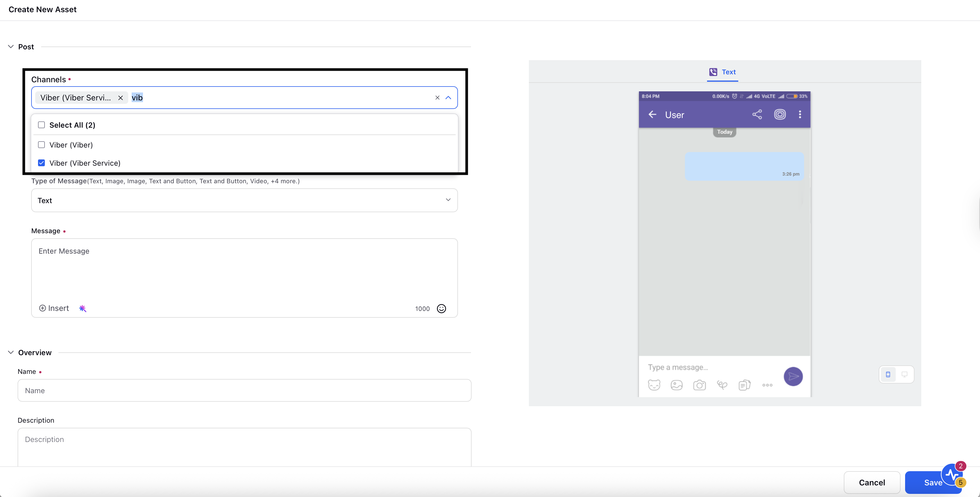Open the three-dot menu in preview header

click(800, 114)
